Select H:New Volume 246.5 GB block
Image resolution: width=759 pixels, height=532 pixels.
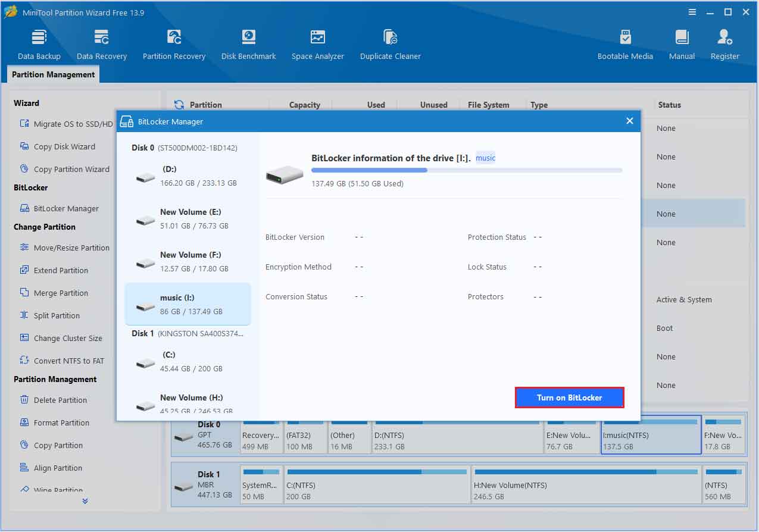(x=586, y=485)
